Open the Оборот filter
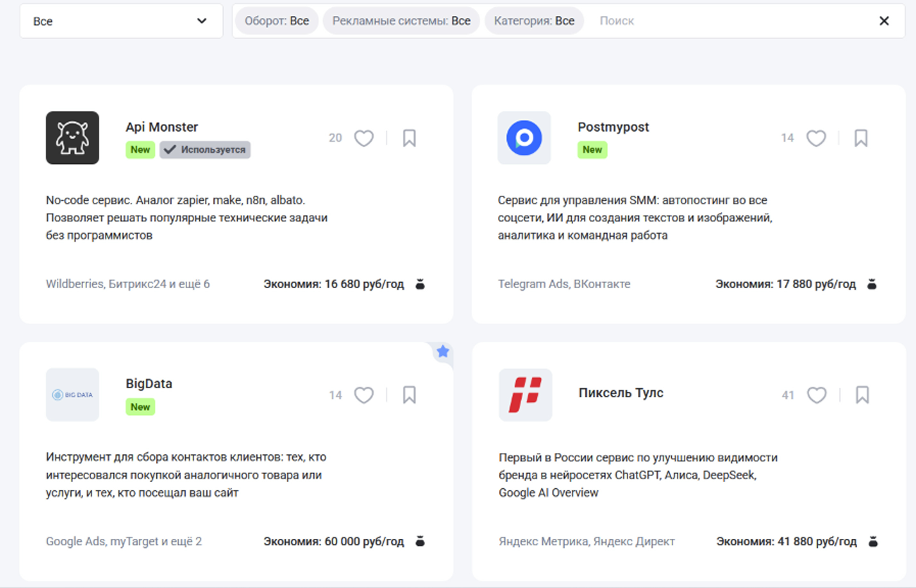 [x=277, y=20]
